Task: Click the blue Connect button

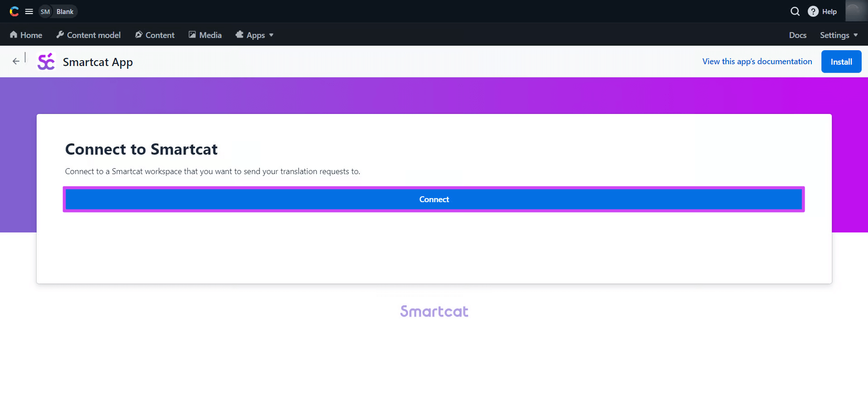Action: [x=434, y=199]
